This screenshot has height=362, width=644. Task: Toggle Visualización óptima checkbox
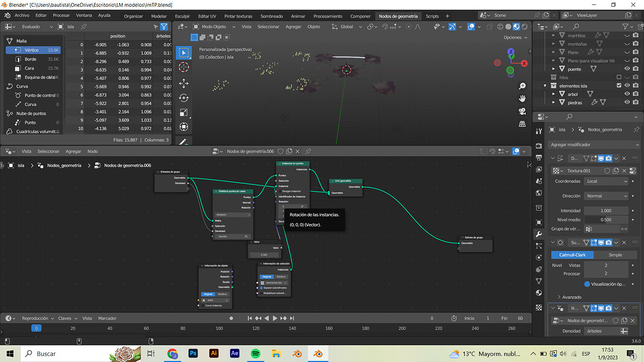[x=587, y=284]
